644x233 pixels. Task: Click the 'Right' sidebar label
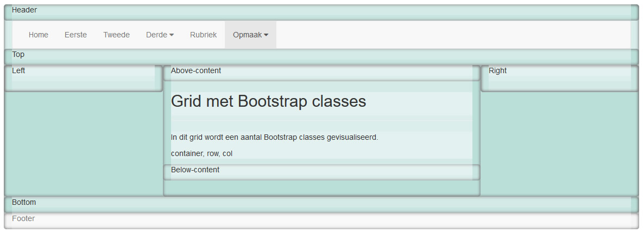[497, 70]
